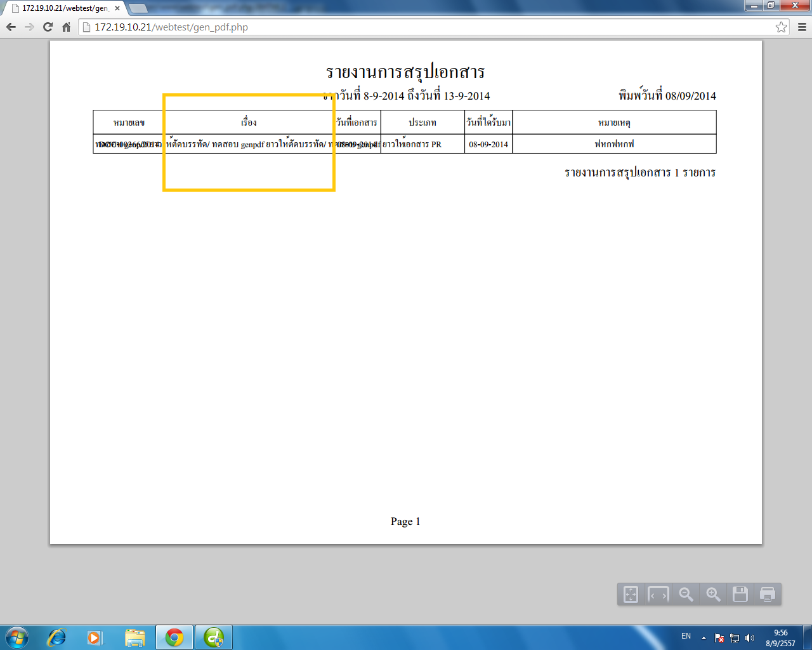The height and width of the screenshot is (650, 812).
Task: Fit the PDF to width
Action: pos(658,594)
